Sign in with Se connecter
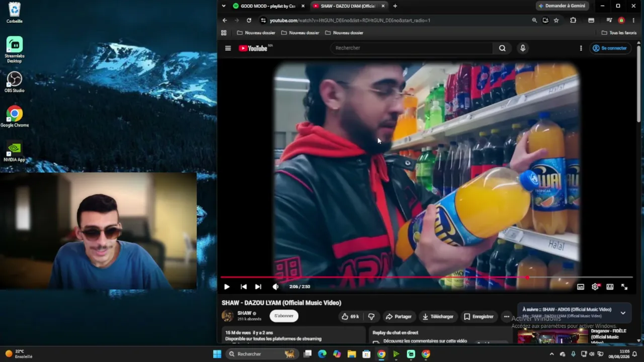The height and width of the screenshot is (362, 644). click(610, 48)
